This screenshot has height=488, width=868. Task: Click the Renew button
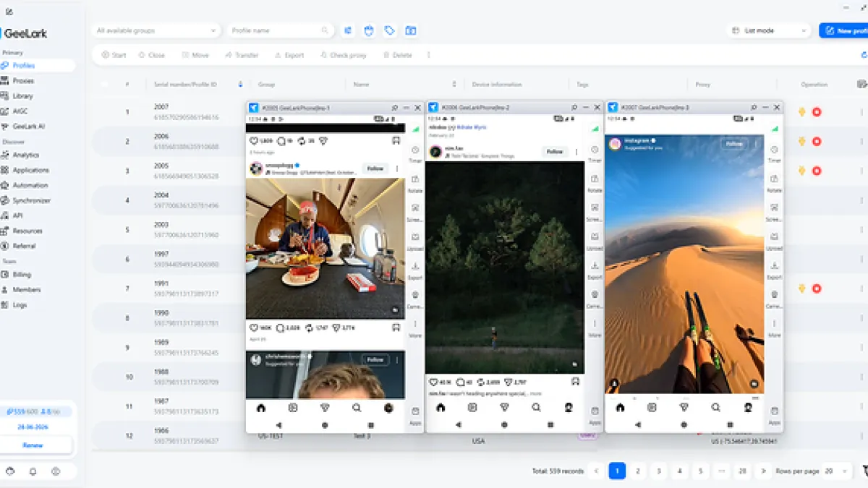coord(33,445)
